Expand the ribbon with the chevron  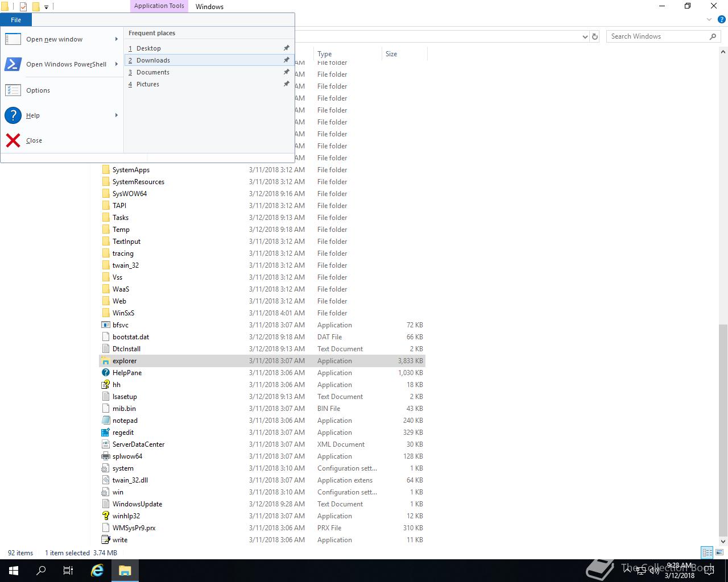709,19
